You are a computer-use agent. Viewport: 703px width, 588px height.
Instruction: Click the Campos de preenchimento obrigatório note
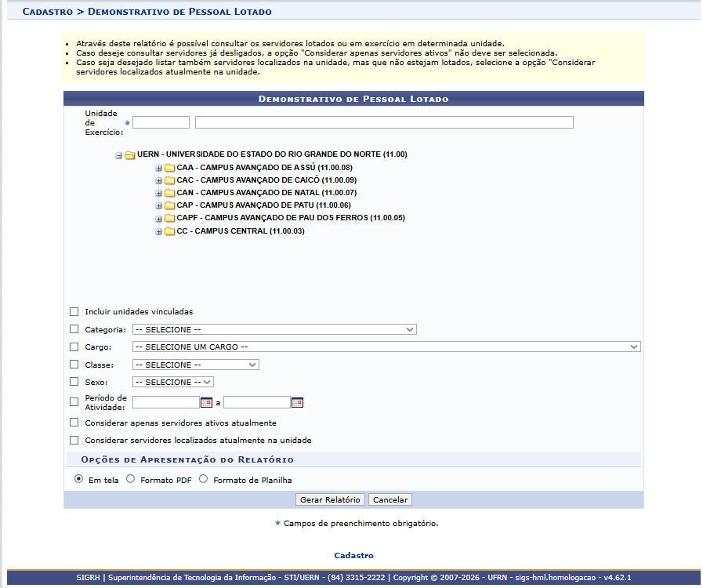[361, 524]
